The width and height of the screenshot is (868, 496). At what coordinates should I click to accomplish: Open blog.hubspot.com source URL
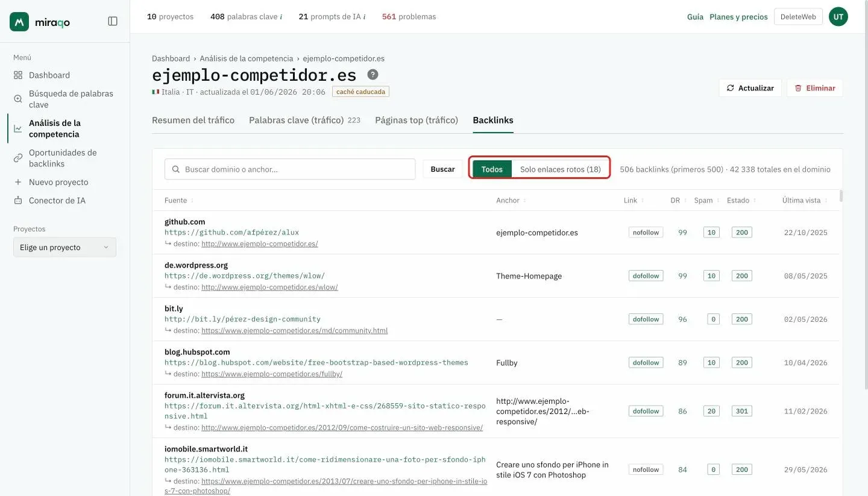click(x=316, y=363)
